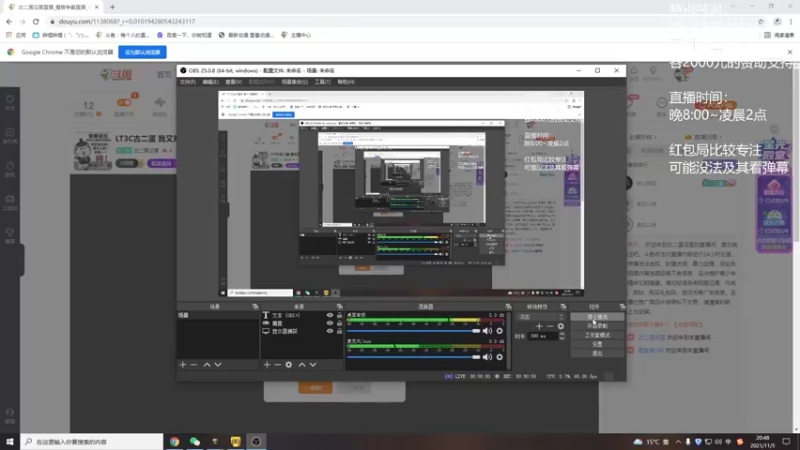The width and height of the screenshot is (800, 450).
Task: Open source properties gear in Sources panel
Action: (x=289, y=365)
